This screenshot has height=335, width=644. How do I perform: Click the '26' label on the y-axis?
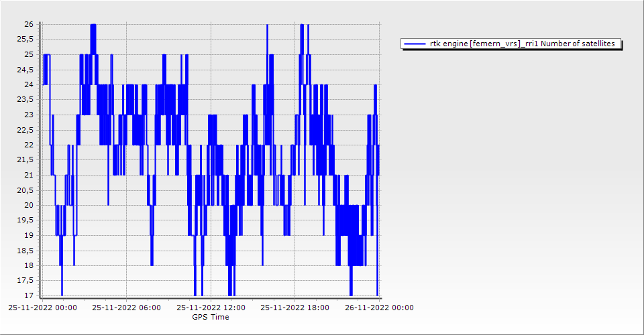pyautogui.click(x=29, y=24)
